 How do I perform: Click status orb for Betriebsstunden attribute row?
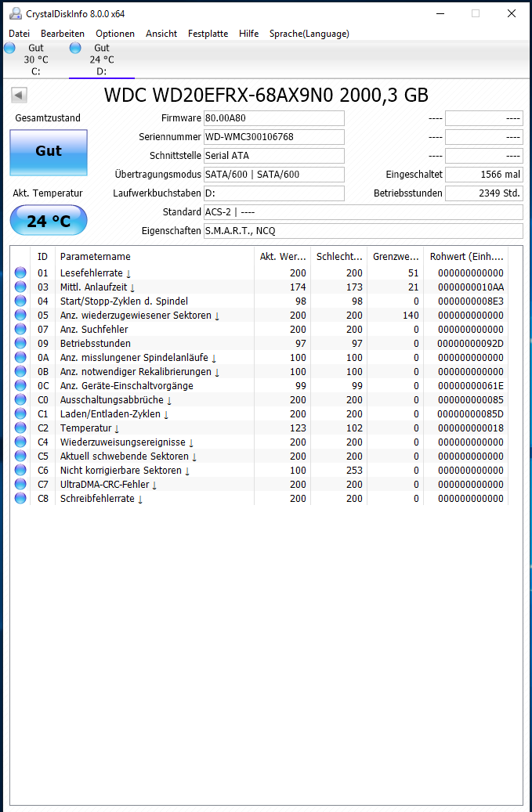click(x=20, y=343)
